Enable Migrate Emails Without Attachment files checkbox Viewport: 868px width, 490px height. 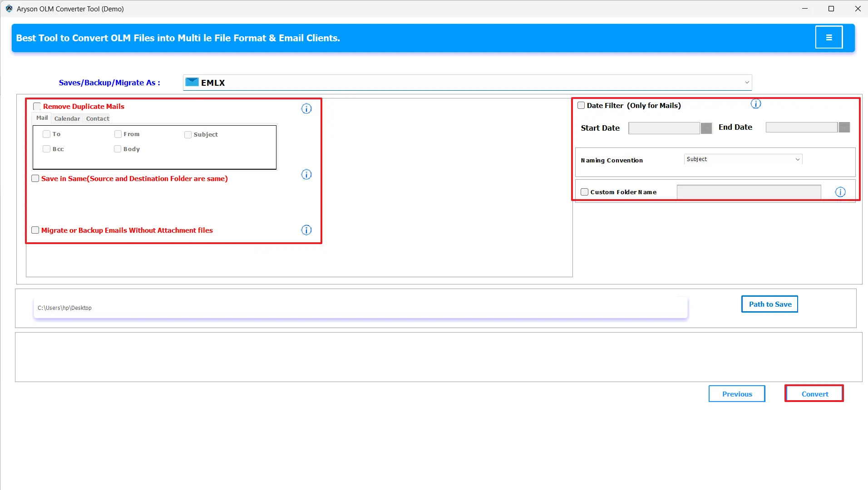pyautogui.click(x=35, y=230)
